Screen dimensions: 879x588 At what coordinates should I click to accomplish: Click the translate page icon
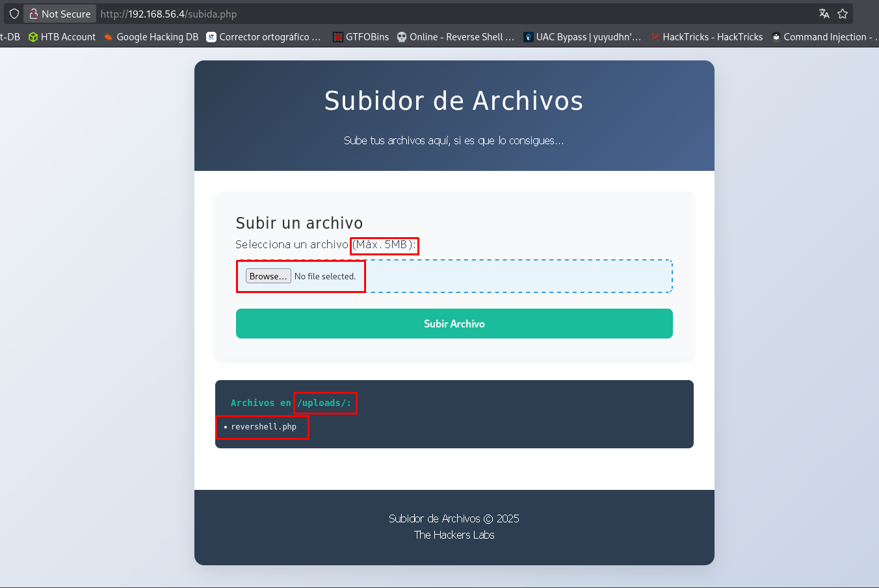coord(824,14)
